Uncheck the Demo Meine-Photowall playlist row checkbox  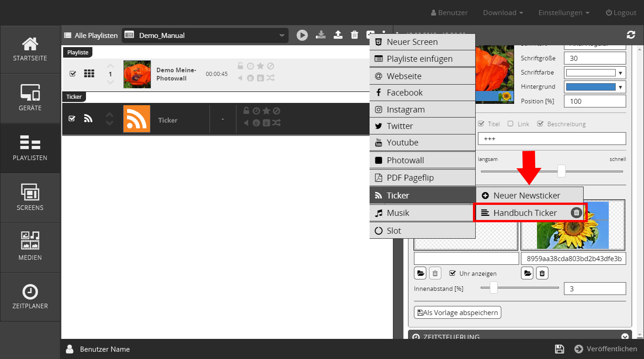click(x=73, y=74)
